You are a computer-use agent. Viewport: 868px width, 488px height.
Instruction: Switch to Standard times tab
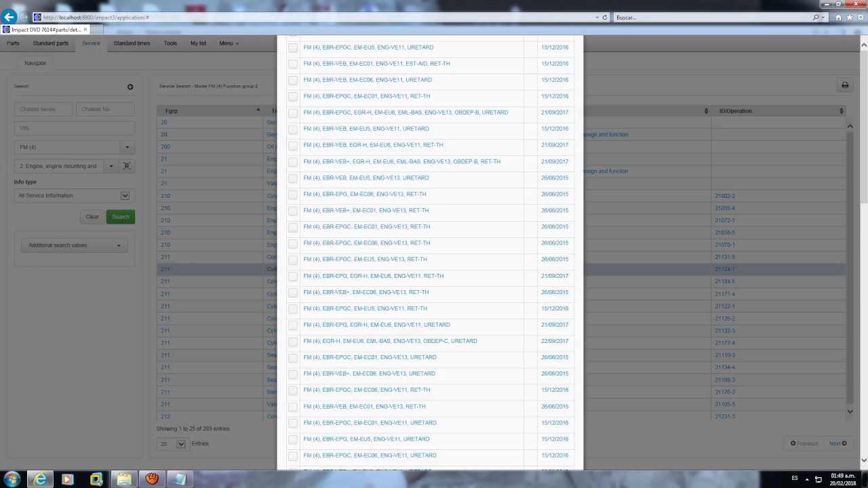(132, 43)
